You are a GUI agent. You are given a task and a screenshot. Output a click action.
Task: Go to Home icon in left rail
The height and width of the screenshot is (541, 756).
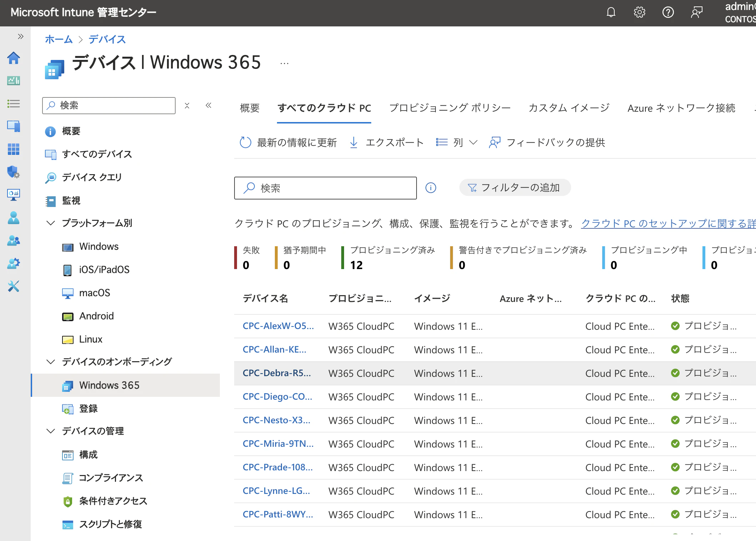14,58
